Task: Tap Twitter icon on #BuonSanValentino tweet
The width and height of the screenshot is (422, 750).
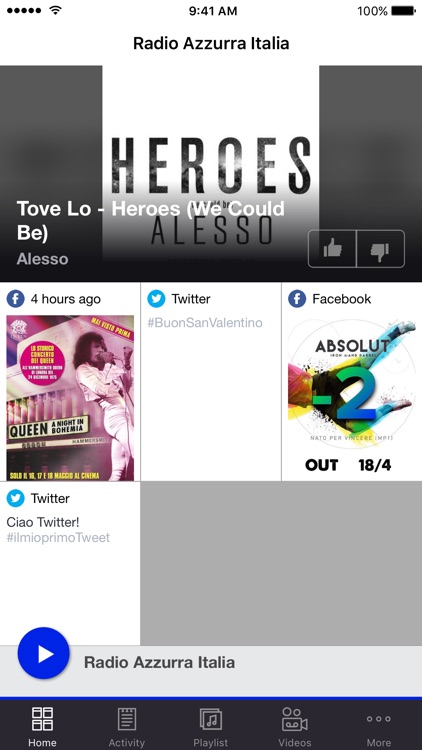Action: click(156, 299)
